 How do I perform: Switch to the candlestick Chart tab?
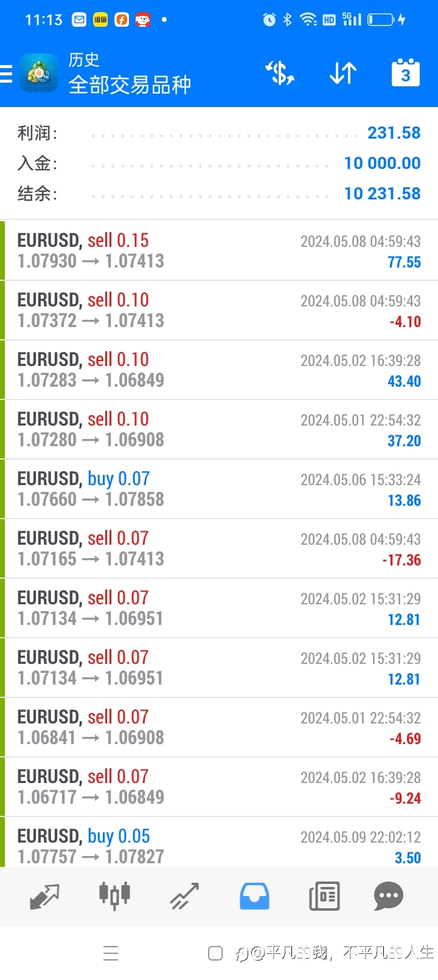[x=114, y=895]
